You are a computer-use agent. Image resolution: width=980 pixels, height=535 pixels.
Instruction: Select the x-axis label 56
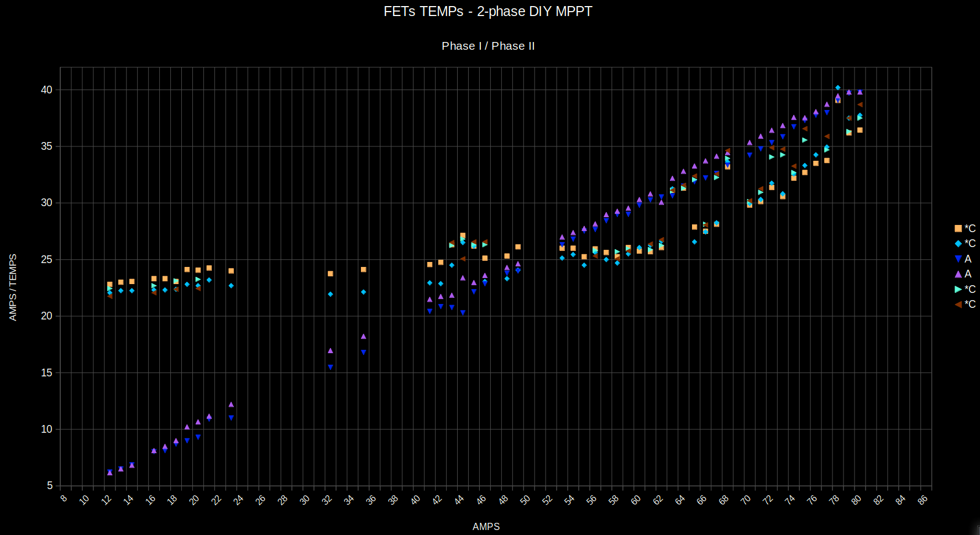(592, 500)
